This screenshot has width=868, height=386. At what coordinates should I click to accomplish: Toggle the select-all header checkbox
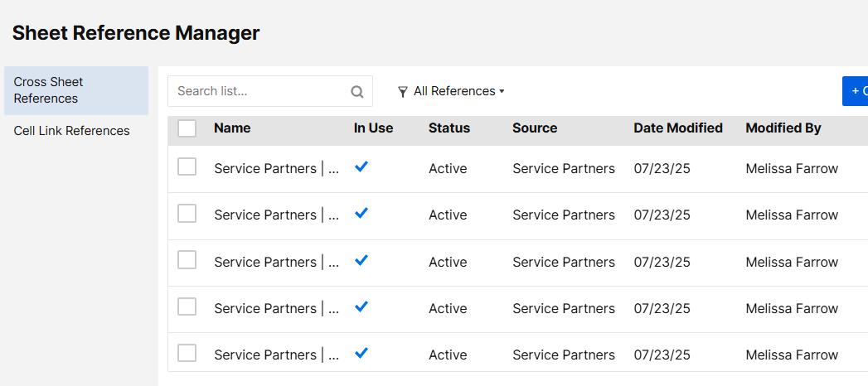tap(187, 128)
